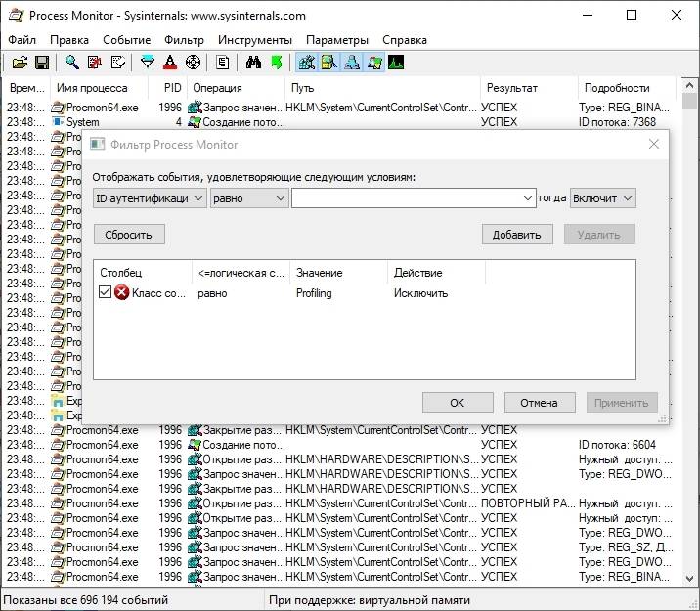Open the Фильтр menu
The height and width of the screenshot is (611, 700).
click(x=184, y=40)
